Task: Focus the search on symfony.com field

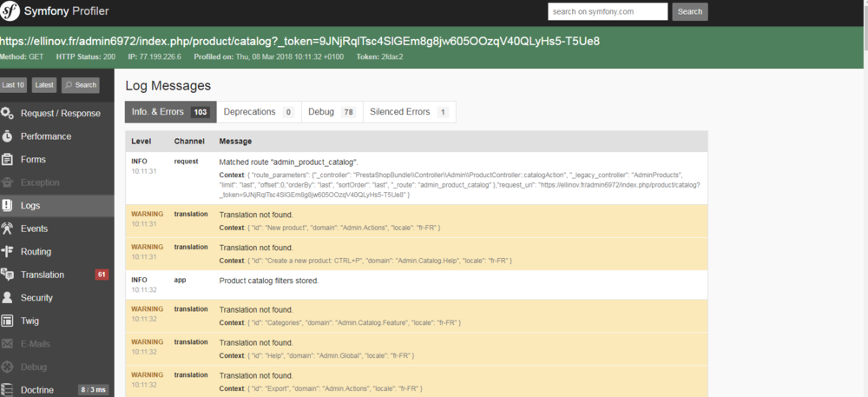Action: [x=608, y=11]
